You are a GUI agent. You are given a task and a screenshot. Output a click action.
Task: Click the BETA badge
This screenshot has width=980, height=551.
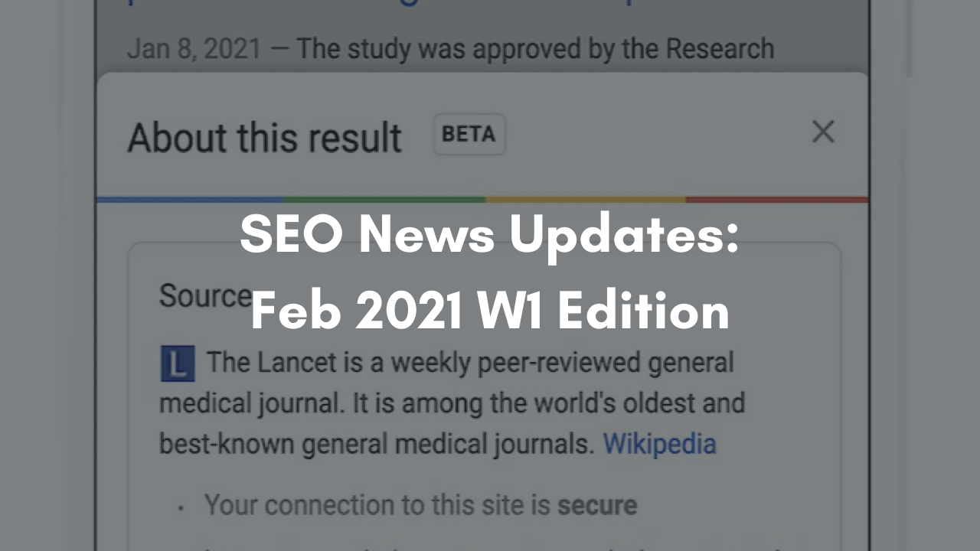click(469, 135)
